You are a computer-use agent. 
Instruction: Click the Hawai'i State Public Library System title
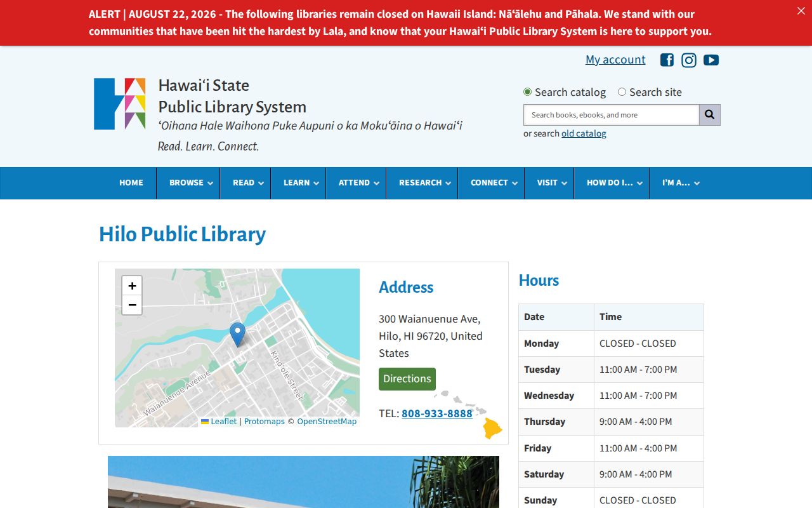point(232,96)
